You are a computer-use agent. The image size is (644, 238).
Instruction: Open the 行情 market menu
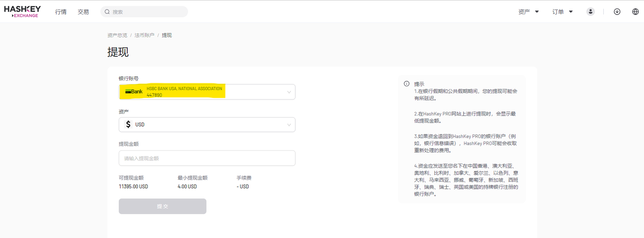click(61, 12)
